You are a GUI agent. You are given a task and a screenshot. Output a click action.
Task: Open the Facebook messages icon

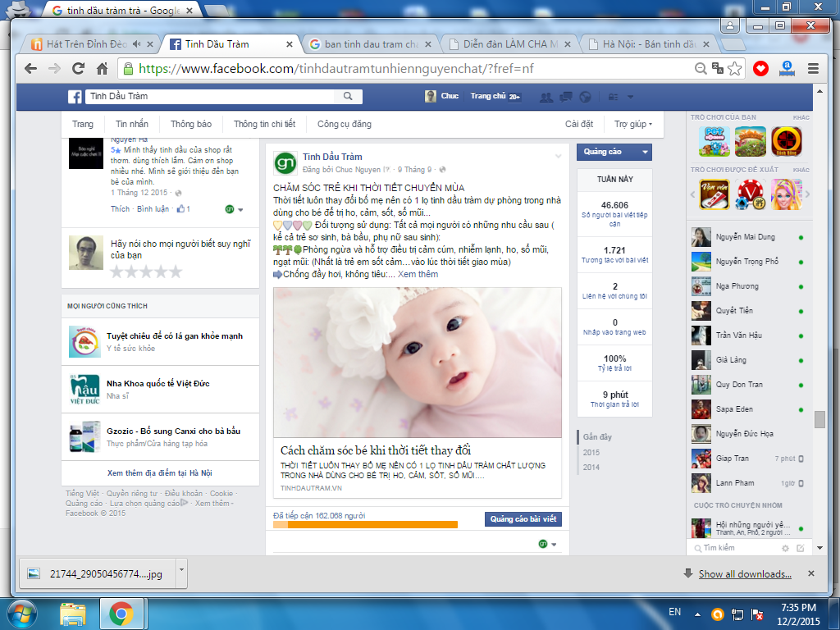pos(565,97)
